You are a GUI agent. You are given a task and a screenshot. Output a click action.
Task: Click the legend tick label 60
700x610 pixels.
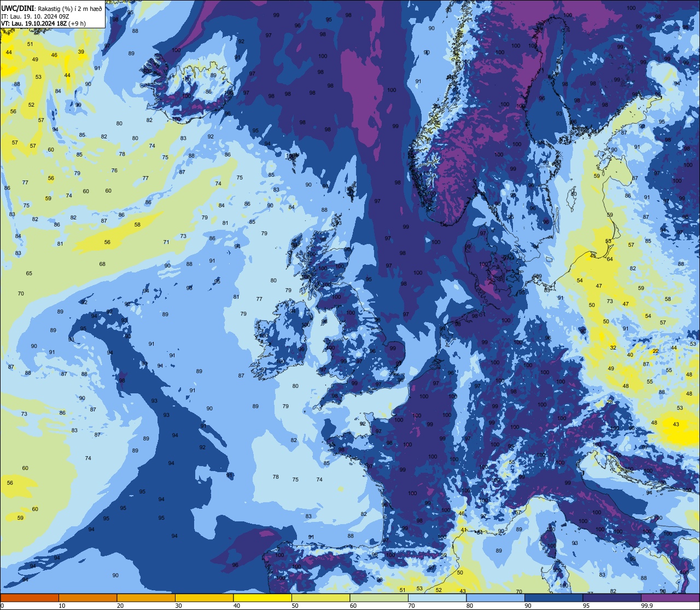(353, 606)
